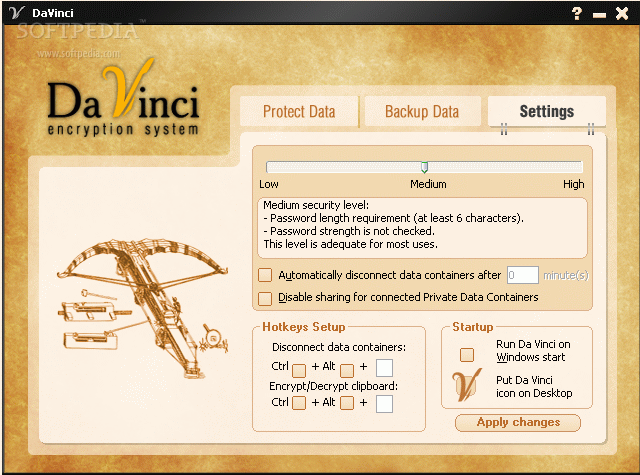Click the DaVinci encryption system logo
This screenshot has width=640, height=475.
(123, 98)
